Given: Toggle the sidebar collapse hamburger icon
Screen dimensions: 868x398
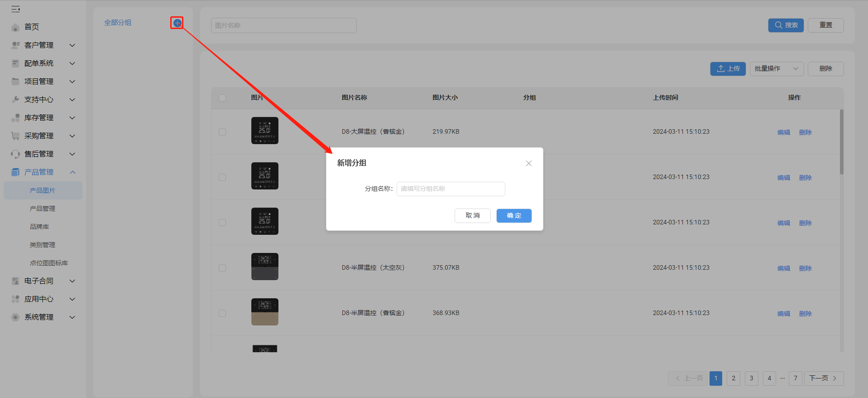Looking at the screenshot, I should pyautogui.click(x=15, y=9).
